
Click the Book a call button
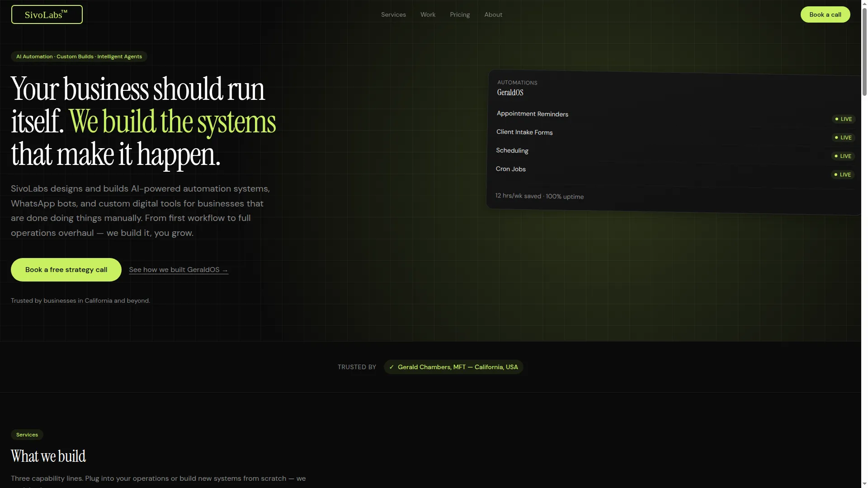(825, 14)
